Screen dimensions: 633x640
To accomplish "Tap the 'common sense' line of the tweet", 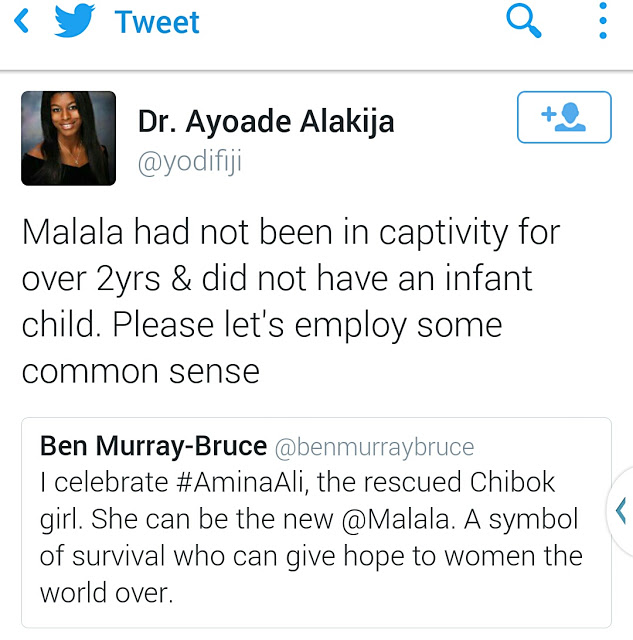I will (141, 371).
